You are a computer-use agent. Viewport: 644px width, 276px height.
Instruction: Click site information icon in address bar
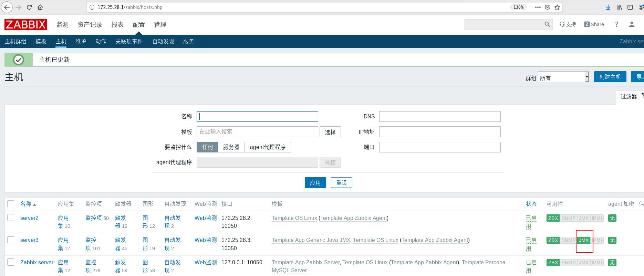[x=92, y=7]
